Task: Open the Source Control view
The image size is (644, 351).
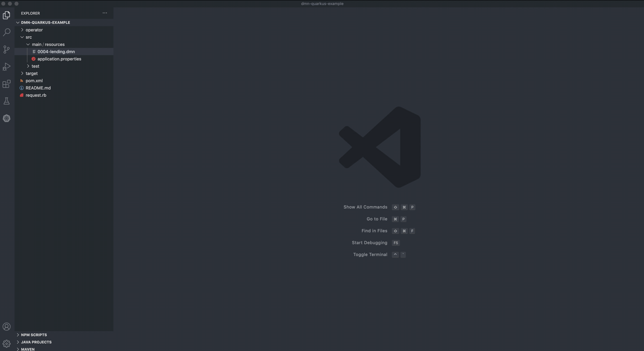Action: click(x=7, y=49)
